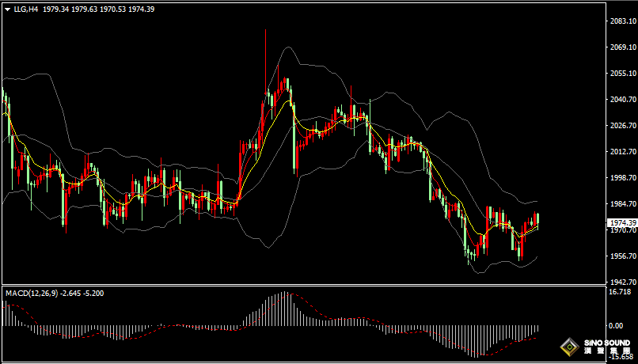Click the 1998.70 price axis label
Viewport: 638px width, 364px height.
click(623, 178)
